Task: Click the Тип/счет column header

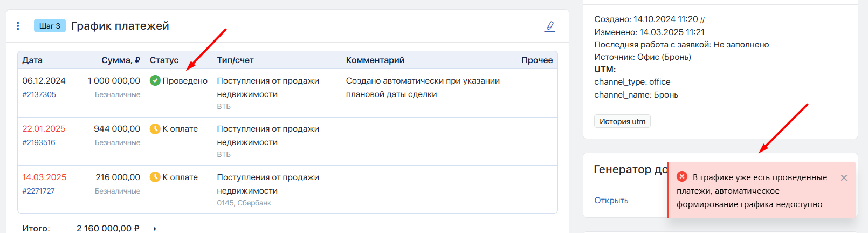Action: click(x=235, y=60)
